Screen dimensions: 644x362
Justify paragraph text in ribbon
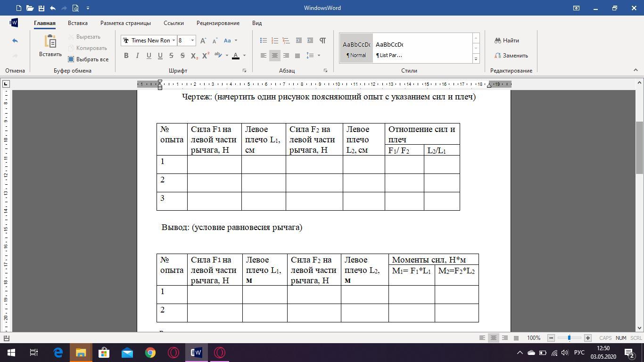(x=297, y=56)
